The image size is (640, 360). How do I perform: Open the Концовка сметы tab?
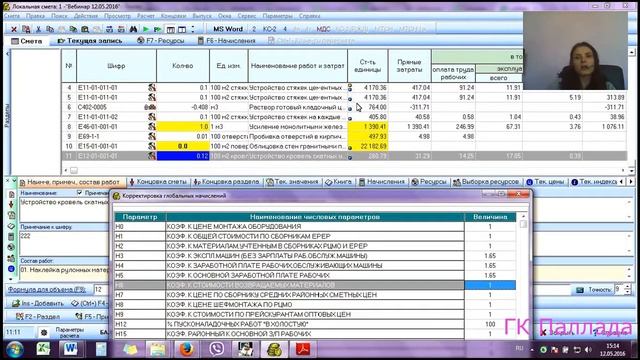pyautogui.click(x=158, y=182)
